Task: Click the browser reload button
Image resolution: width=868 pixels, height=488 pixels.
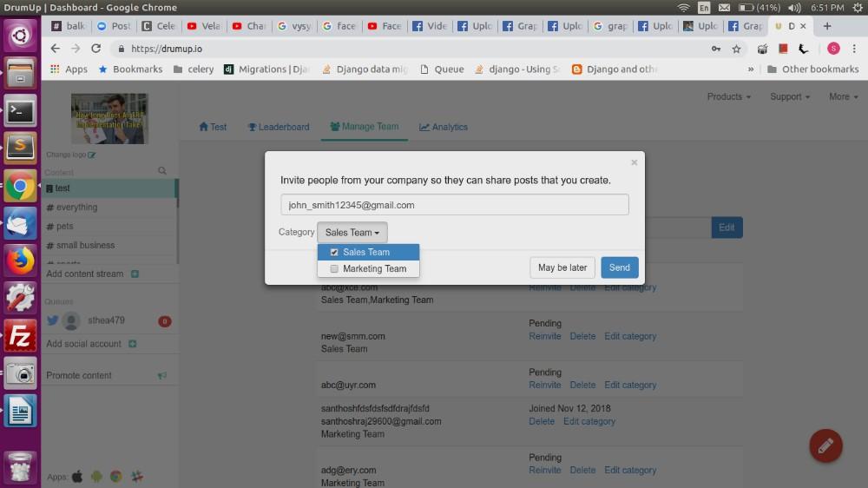Action: (95, 49)
